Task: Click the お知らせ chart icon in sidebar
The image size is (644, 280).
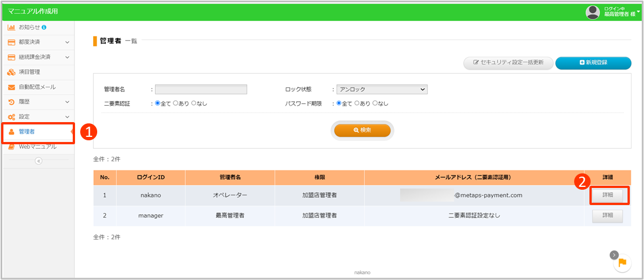Action: click(11, 27)
